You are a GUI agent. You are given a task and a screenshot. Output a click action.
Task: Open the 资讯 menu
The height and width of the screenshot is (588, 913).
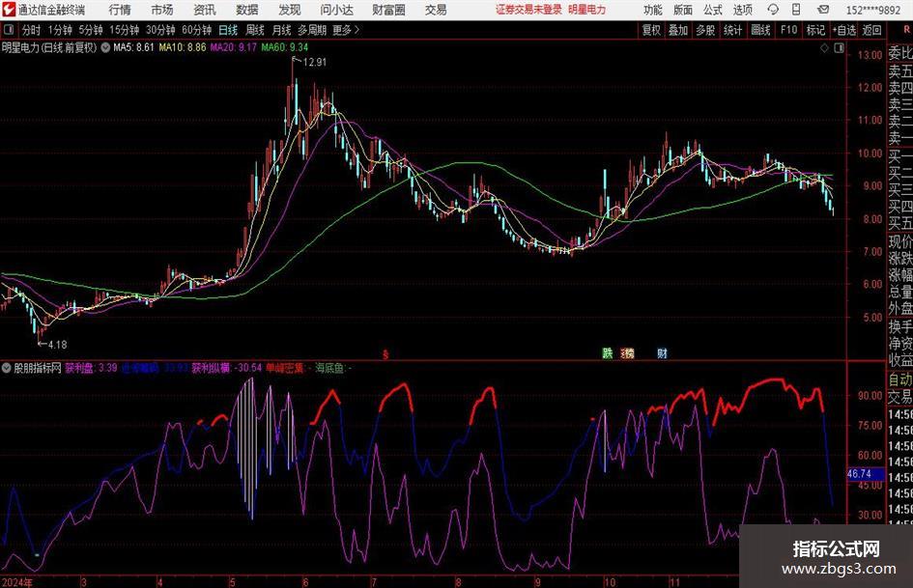[x=205, y=10]
